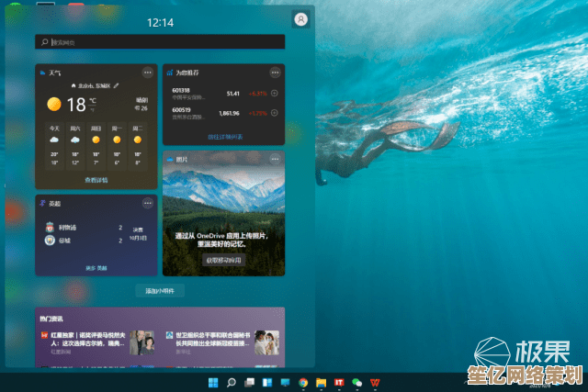Click the 添加小组件 button
Image resolution: width=588 pixels, height=392 pixels.
[x=161, y=291]
